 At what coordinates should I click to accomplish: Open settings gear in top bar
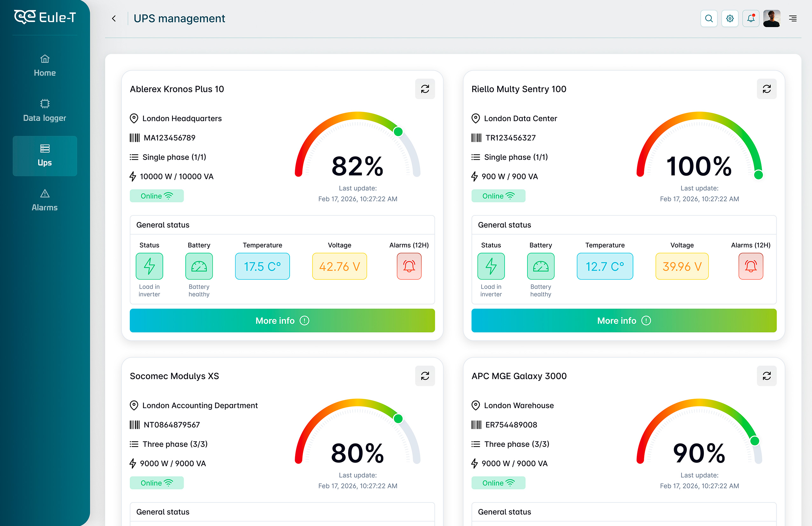point(729,18)
